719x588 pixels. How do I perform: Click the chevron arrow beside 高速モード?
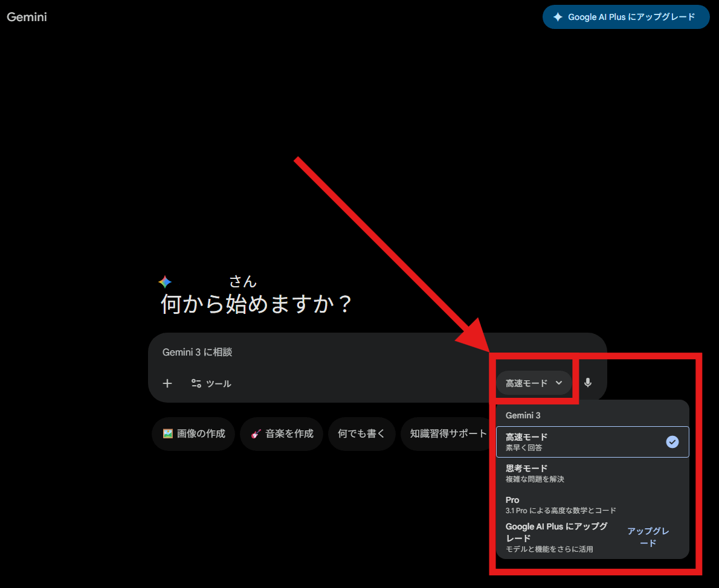[559, 383]
